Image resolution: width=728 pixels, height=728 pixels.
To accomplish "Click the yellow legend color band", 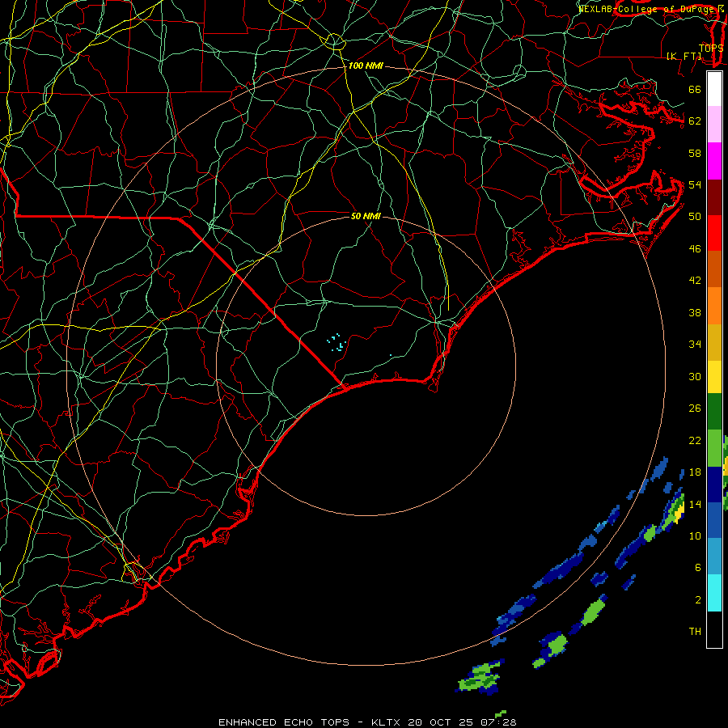I will pyautogui.click(x=714, y=376).
